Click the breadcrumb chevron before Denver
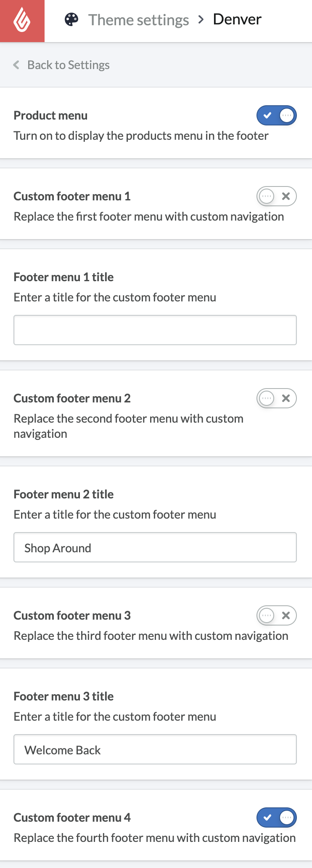The height and width of the screenshot is (868, 312). 201,19
